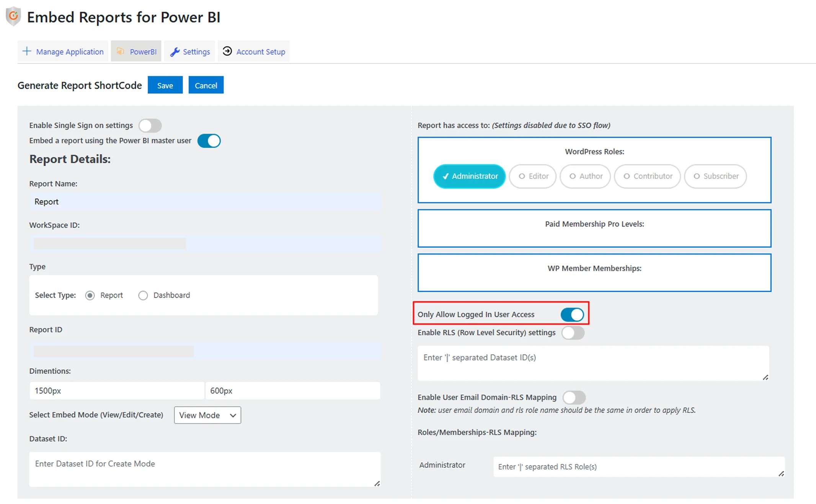This screenshot has width=816, height=504.
Task: Click the Dataset ID(s) textarea resize grip
Action: [765, 377]
